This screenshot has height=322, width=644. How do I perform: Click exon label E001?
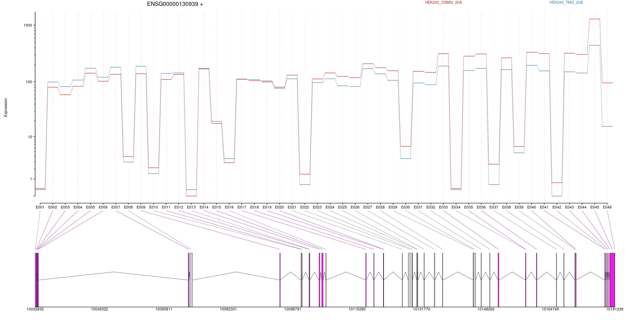[x=40, y=207]
